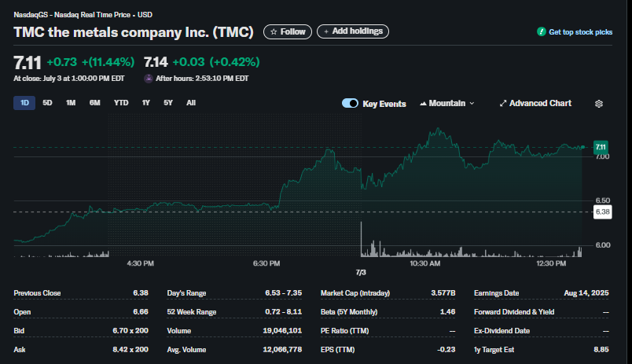Switch to the 6M range tab
The width and height of the screenshot is (632, 364).
click(94, 103)
